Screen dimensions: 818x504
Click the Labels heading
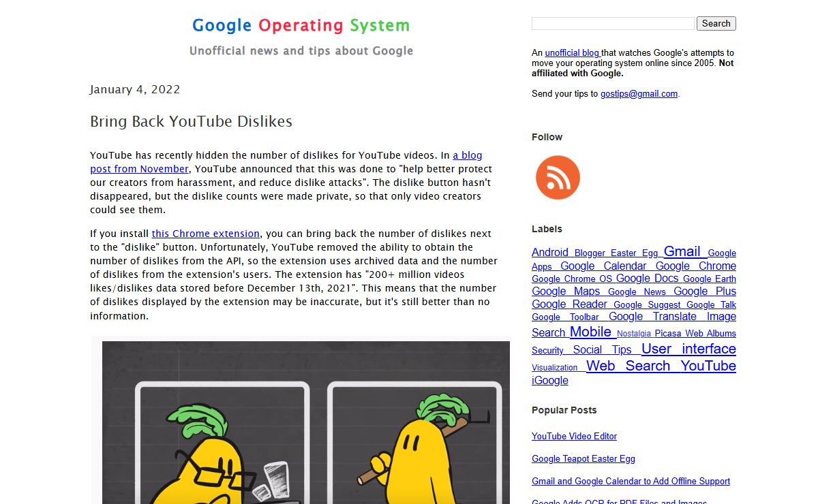(547, 229)
